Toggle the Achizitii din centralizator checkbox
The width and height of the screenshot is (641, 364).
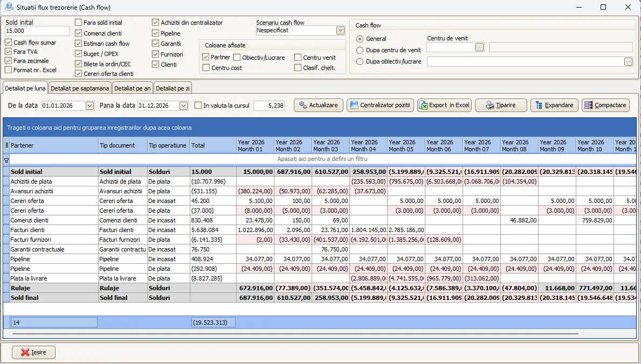155,23
